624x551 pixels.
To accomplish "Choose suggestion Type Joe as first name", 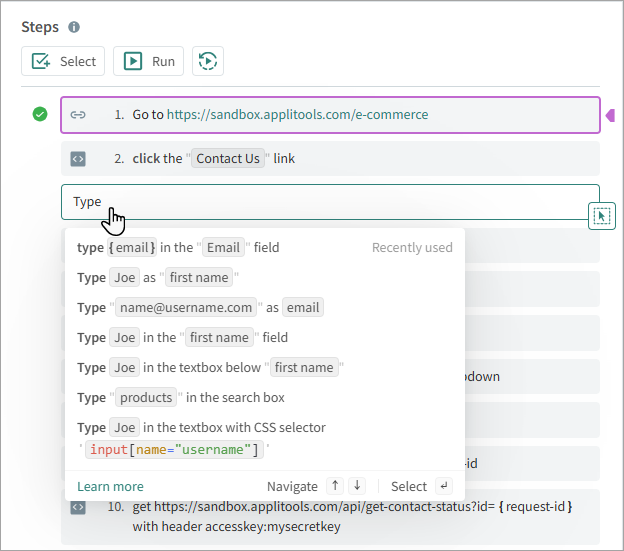I will (x=158, y=278).
